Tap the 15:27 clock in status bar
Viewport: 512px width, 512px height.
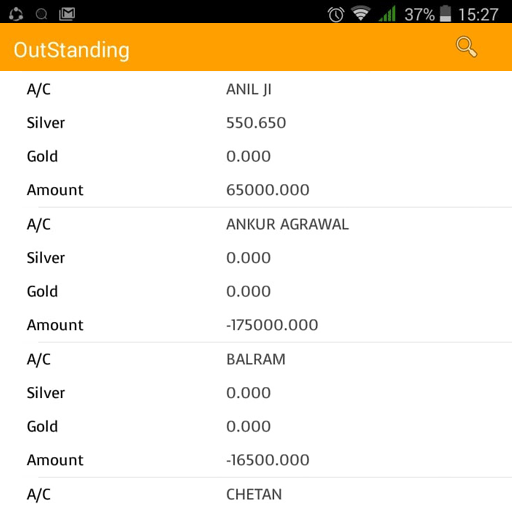[478, 15]
